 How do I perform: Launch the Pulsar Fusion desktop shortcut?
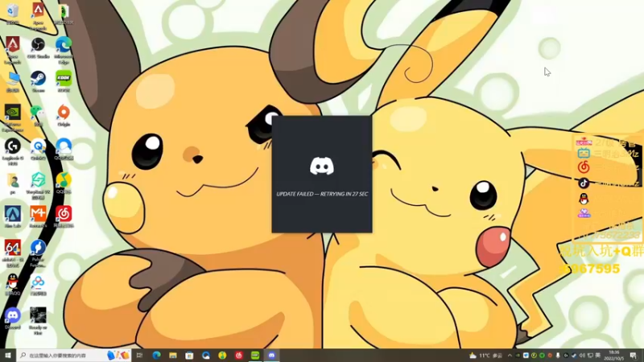click(38, 253)
